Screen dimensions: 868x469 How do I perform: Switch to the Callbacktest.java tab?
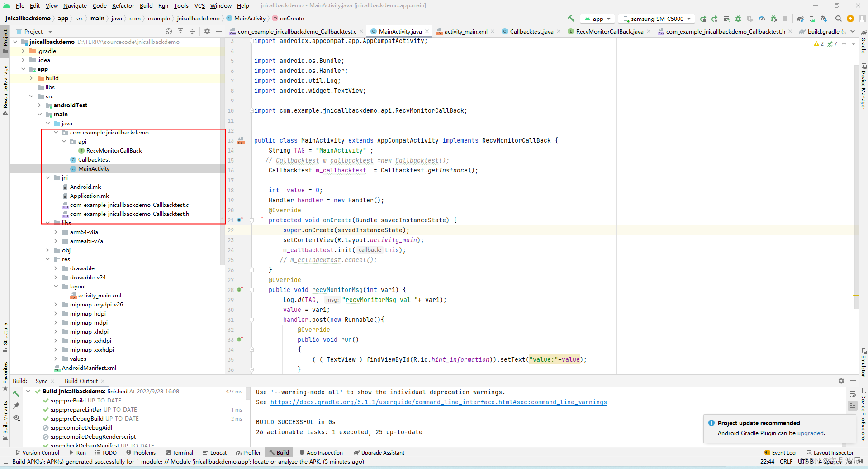[531, 31]
